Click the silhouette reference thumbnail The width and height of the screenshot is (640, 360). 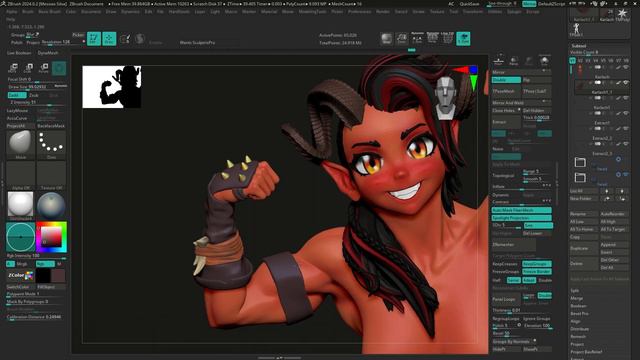pos(112,87)
